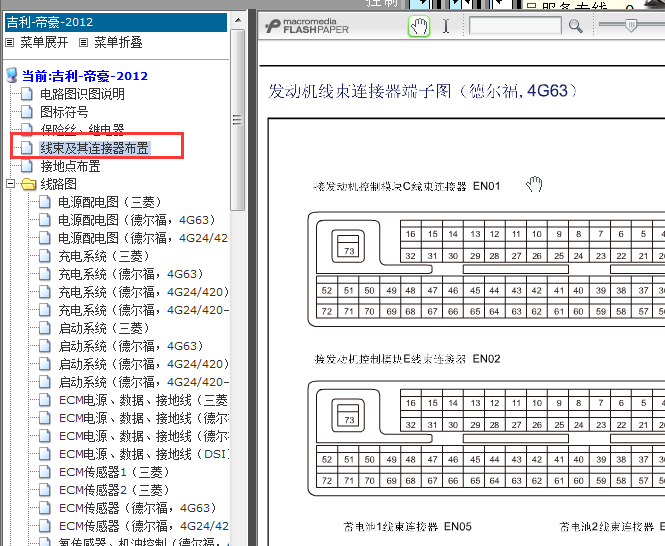Click the FlashPaper search text field
The height and width of the screenshot is (546, 665).
515,25
